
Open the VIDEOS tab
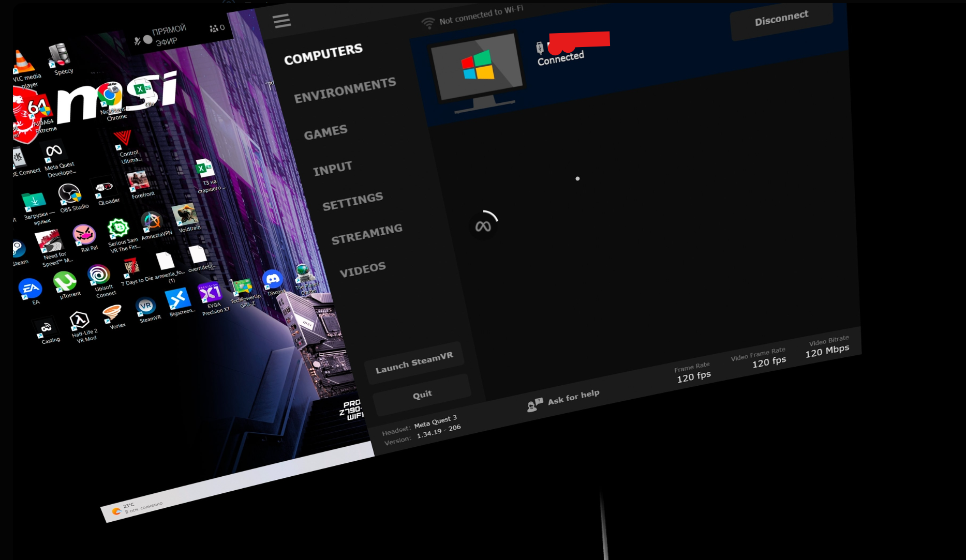[363, 269]
